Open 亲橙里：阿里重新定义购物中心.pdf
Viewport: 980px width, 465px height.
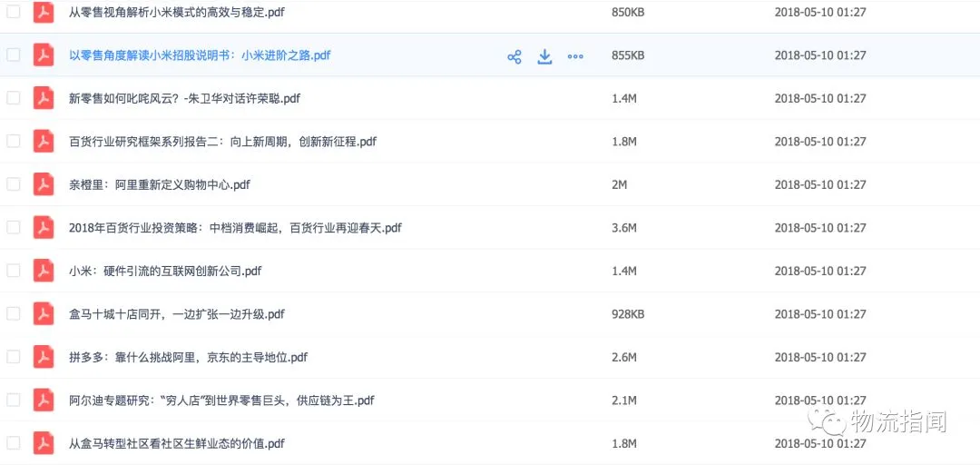coord(160,184)
